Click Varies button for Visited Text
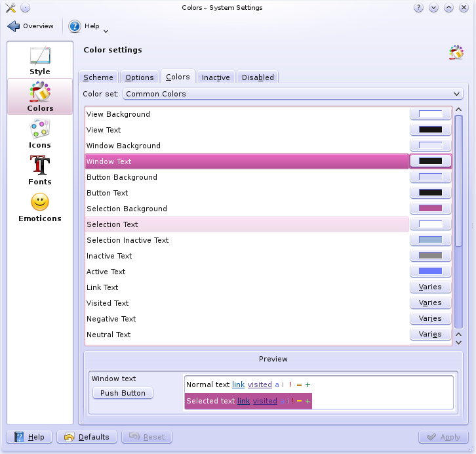Screen dimensions: 476x454 pyautogui.click(x=431, y=302)
